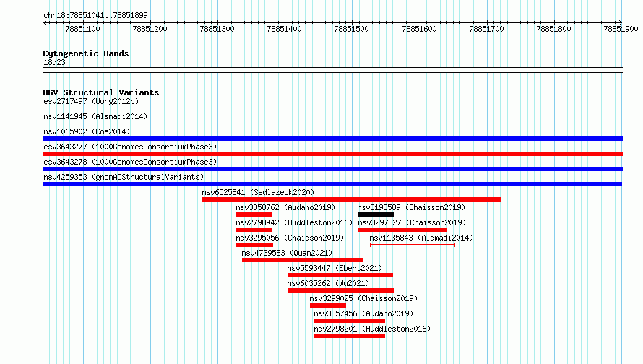Open the nsv3295056 (Chaisson2019) label

coord(290,238)
